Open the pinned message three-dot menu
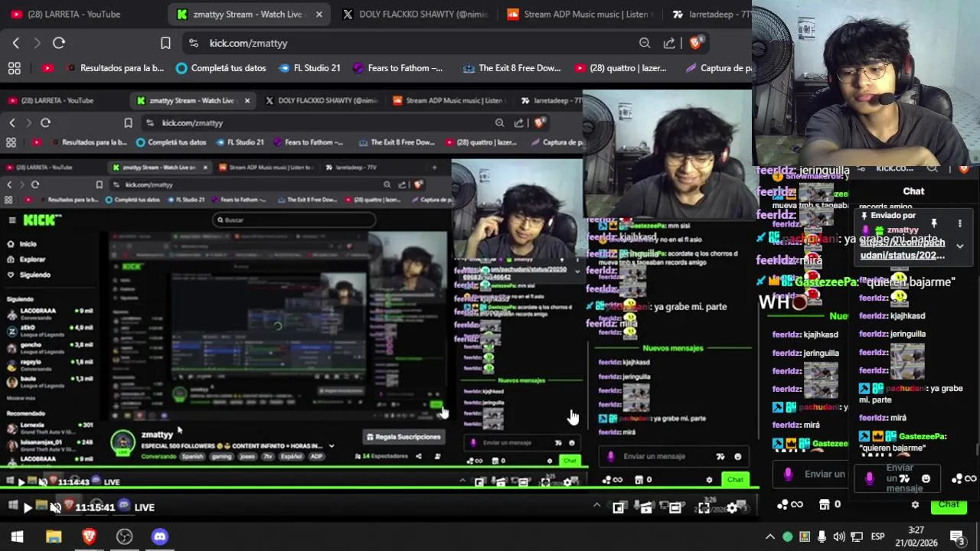The image size is (980, 551). pyautogui.click(x=959, y=223)
